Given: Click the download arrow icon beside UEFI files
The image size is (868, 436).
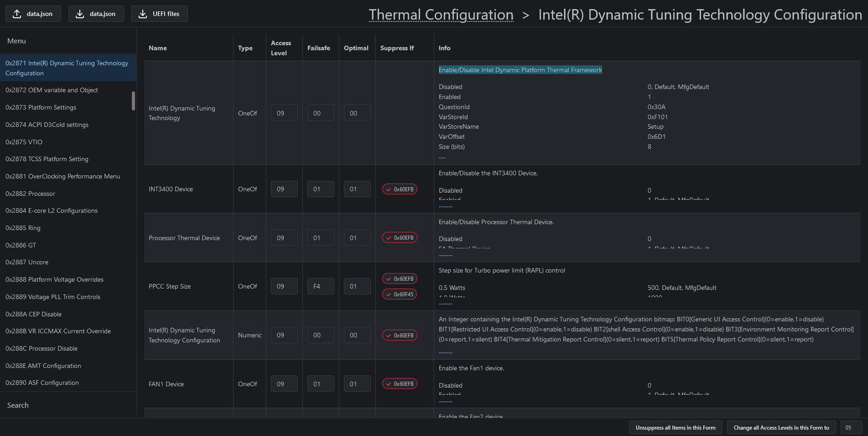Looking at the screenshot, I should tap(143, 14).
